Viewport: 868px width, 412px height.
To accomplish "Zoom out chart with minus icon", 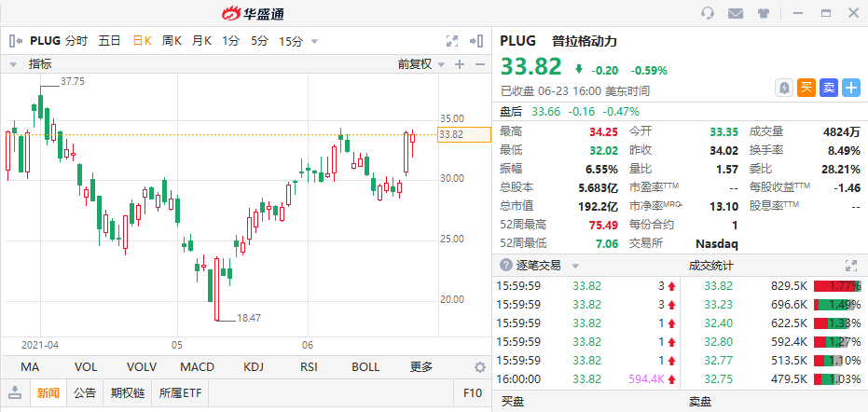I will tap(480, 64).
